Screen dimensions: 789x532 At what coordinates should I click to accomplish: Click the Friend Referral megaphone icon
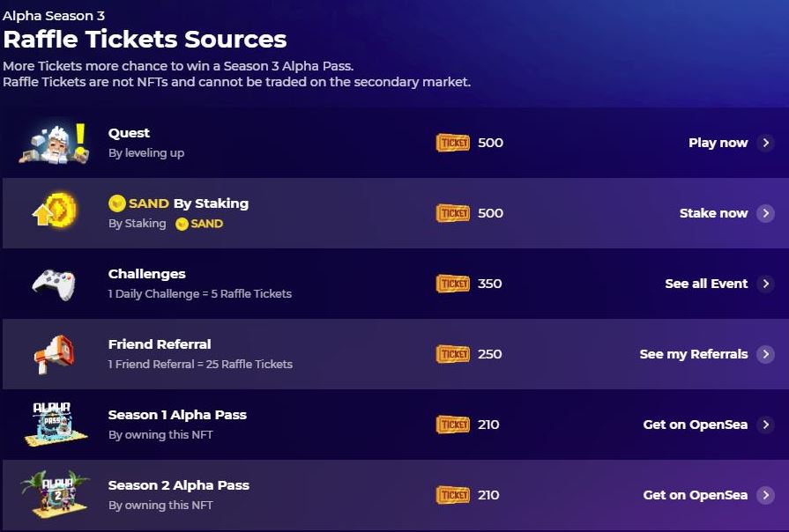(x=54, y=354)
